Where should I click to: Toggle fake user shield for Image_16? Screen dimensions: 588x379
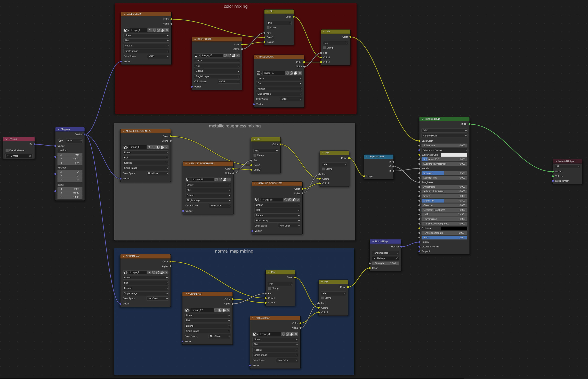(x=225, y=55)
